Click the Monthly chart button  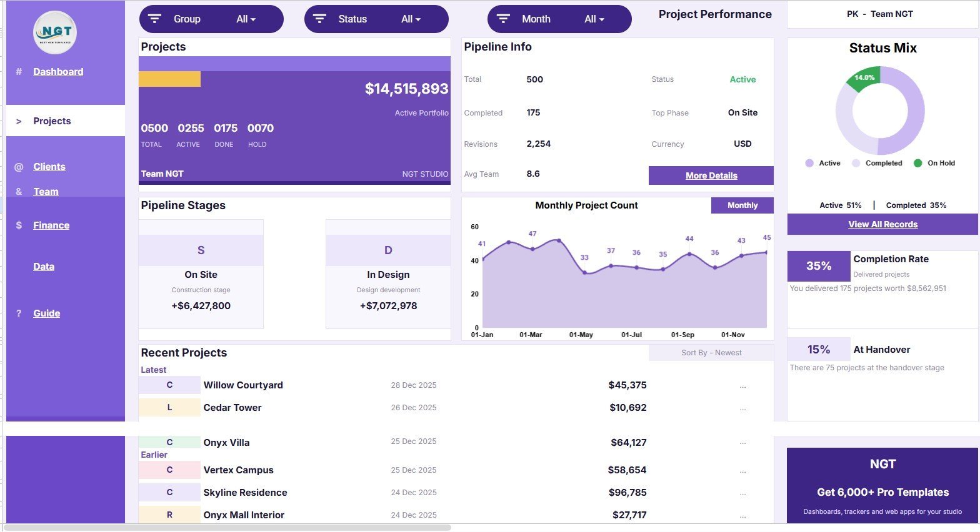(x=742, y=205)
